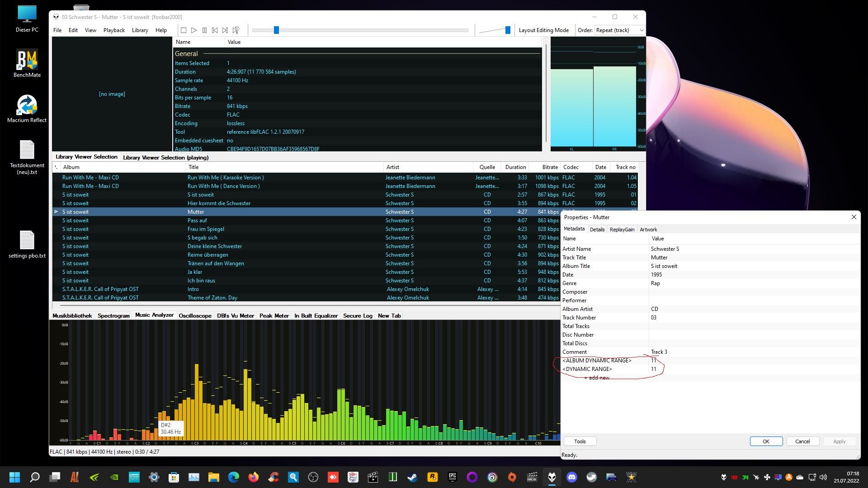
Task: Open Microsoft Store from taskbar
Action: pyautogui.click(x=174, y=477)
